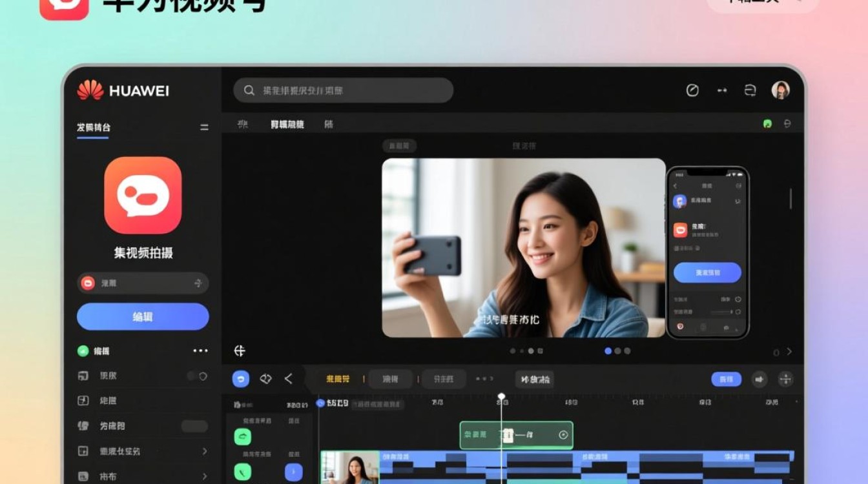
Task: Click the white timeline playhead handle
Action: point(501,396)
